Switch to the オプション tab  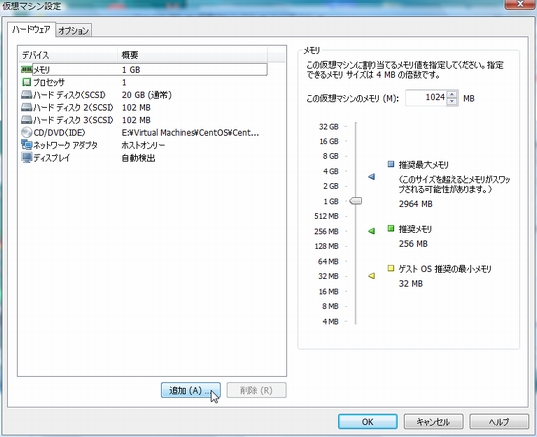(x=74, y=30)
